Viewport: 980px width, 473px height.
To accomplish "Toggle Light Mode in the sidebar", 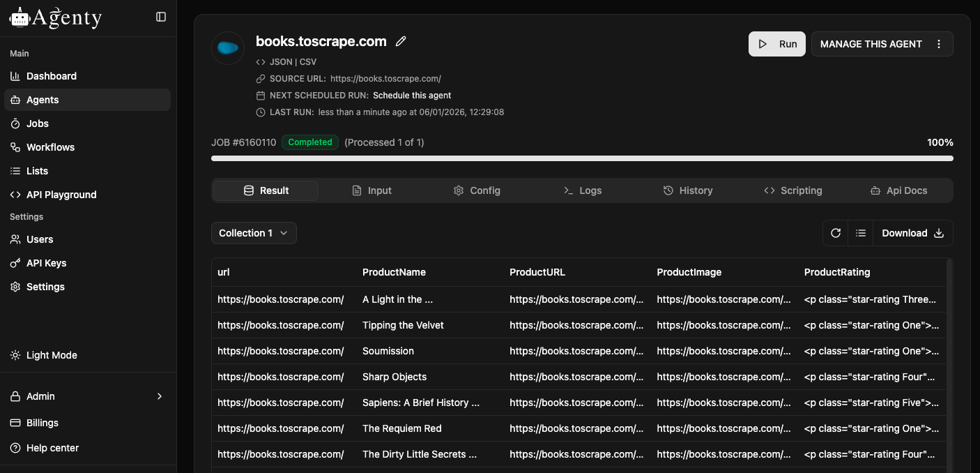I will click(x=52, y=355).
